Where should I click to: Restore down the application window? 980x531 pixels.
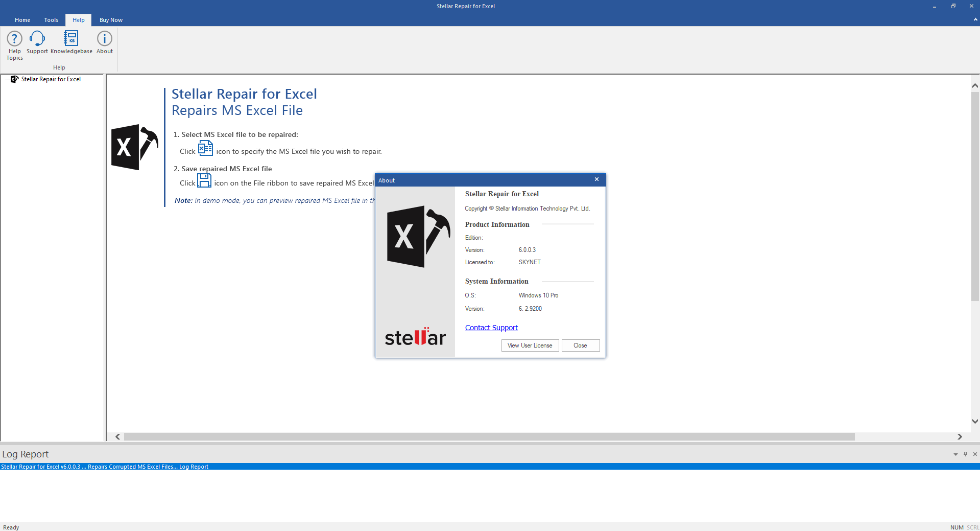pyautogui.click(x=953, y=6)
